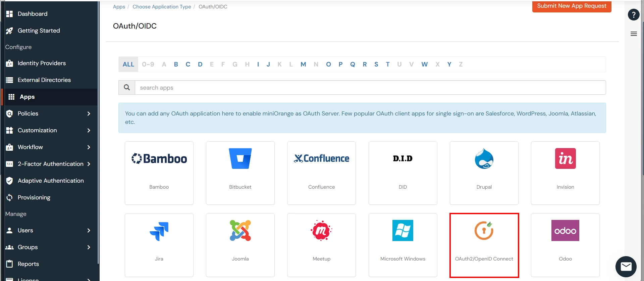This screenshot has width=644, height=281.
Task: Filter apps by letter B
Action: pyautogui.click(x=176, y=64)
